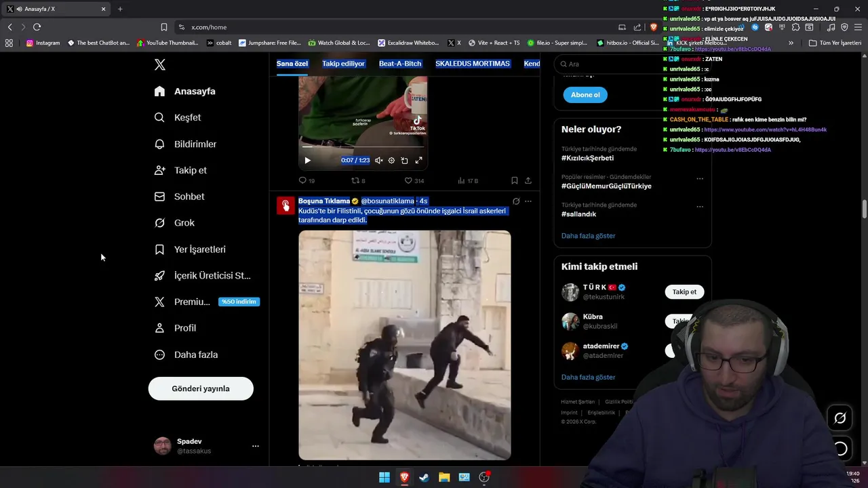Screen dimensions: 868x488
Task: Go back in browser
Action: pyautogui.click(x=9, y=27)
